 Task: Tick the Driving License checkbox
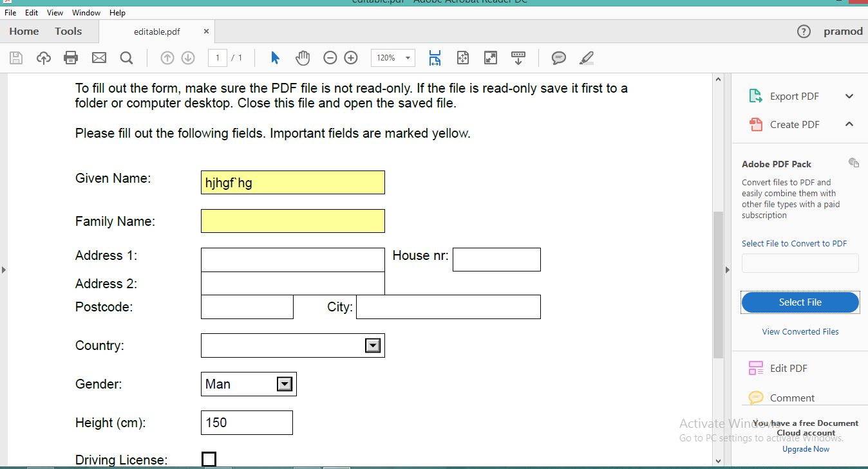click(209, 459)
